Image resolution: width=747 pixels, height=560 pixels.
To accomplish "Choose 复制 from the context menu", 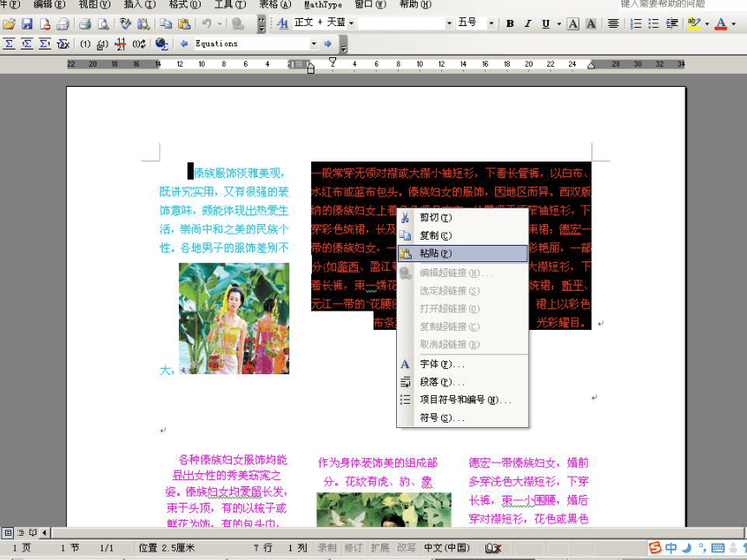I will (463, 235).
